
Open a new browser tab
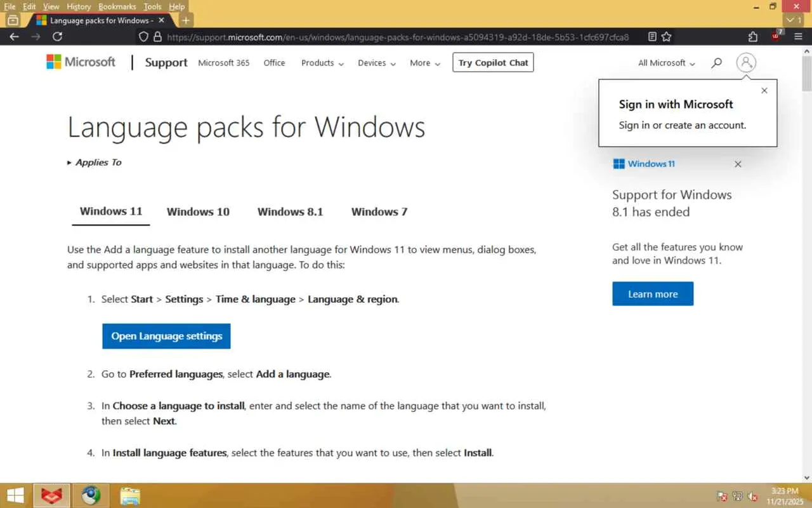(x=186, y=20)
